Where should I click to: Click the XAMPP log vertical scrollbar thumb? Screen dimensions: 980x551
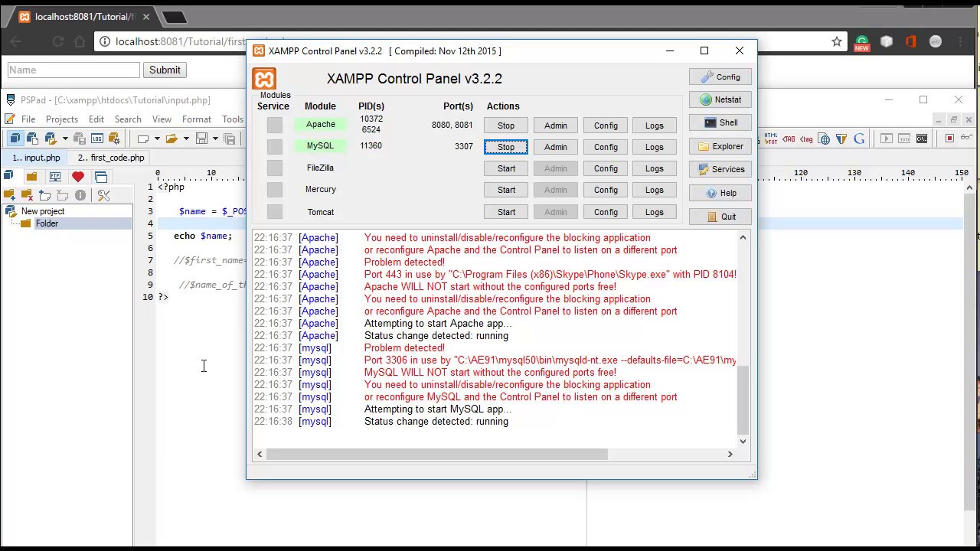[x=743, y=399]
